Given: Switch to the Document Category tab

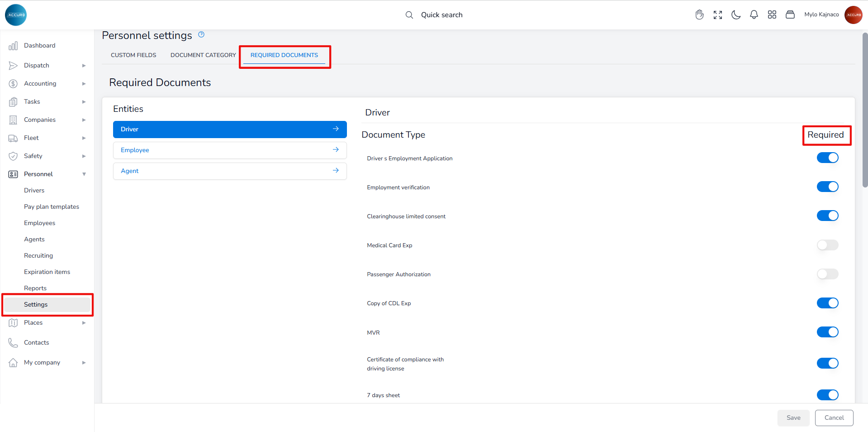Looking at the screenshot, I should click(203, 55).
